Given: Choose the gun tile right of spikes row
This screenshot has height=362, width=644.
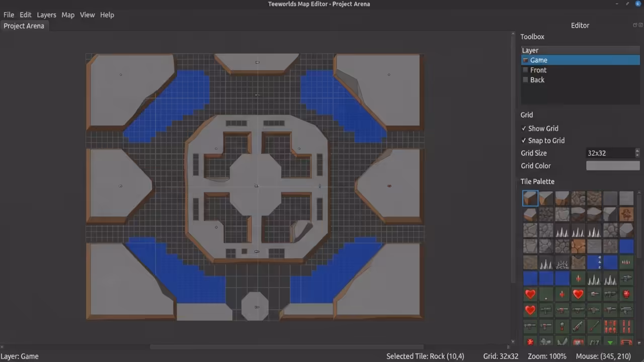Looking at the screenshot, I should [626, 278].
